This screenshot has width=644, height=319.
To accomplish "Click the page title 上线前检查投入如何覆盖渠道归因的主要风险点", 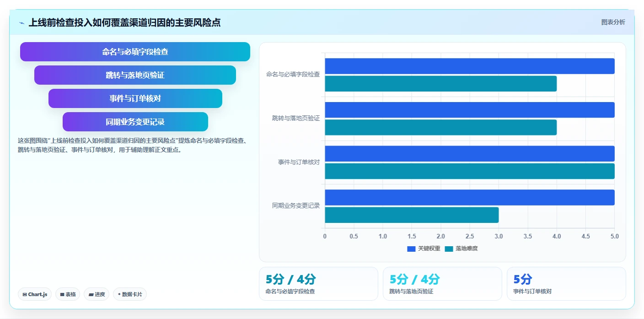I will tap(125, 22).
